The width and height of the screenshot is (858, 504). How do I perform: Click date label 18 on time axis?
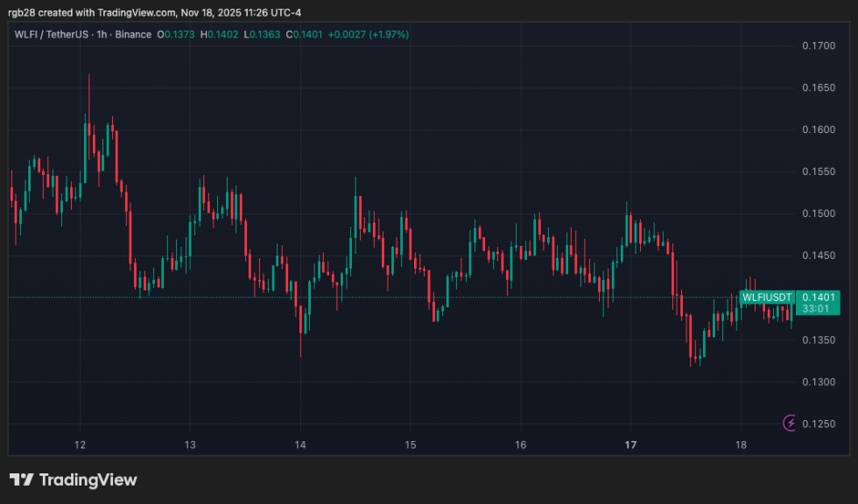tap(741, 444)
